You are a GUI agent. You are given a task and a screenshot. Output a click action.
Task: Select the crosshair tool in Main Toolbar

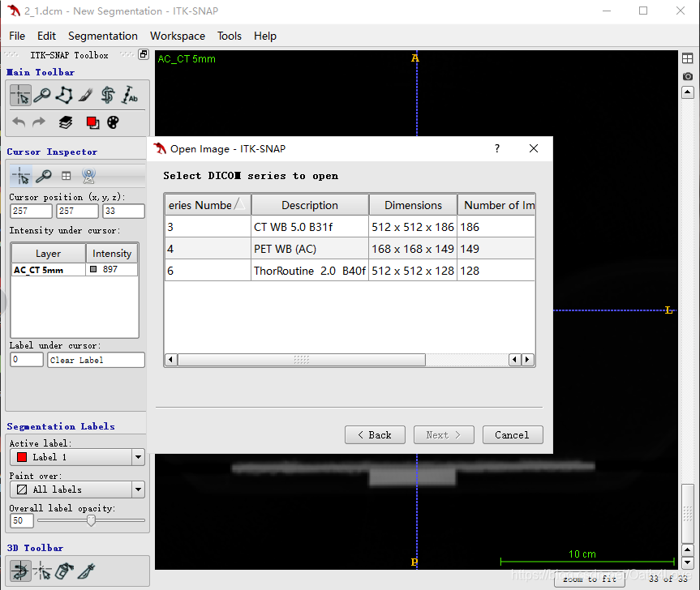(x=20, y=96)
